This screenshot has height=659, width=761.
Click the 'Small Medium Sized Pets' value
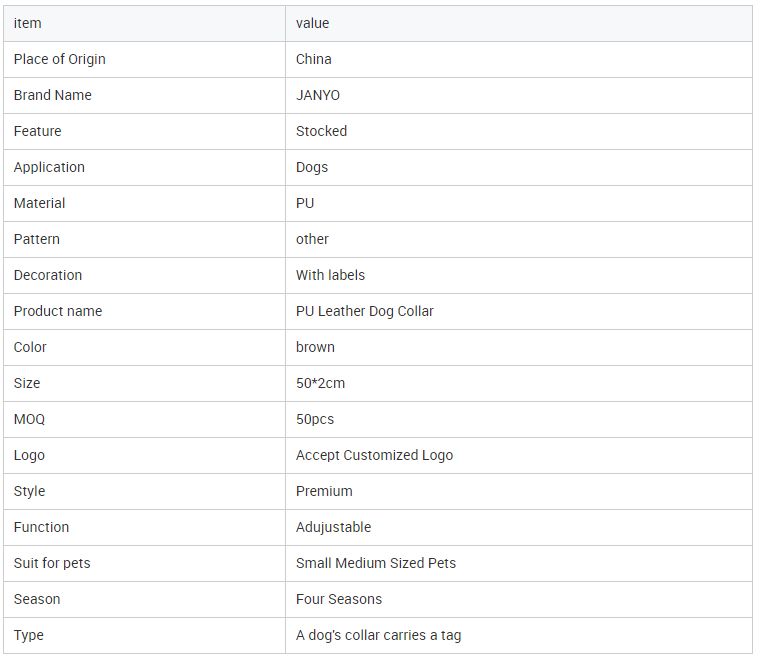[376, 563]
